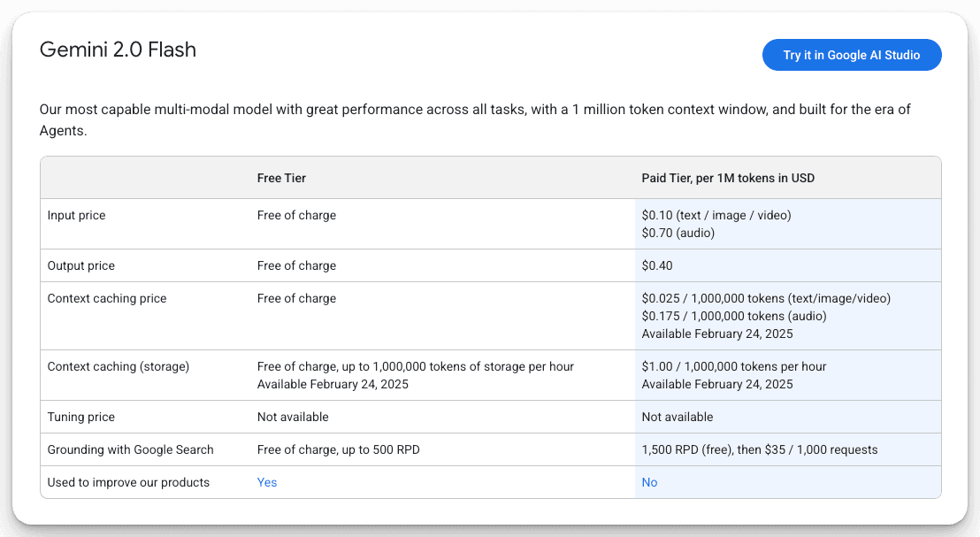Viewport: 980px width, 537px height.
Task: Select the $0.40 output price cell
Action: [658, 265]
